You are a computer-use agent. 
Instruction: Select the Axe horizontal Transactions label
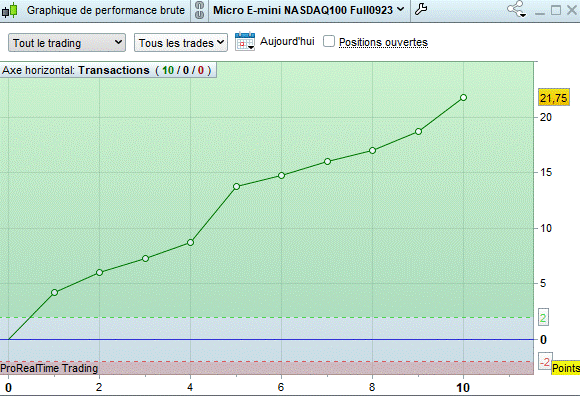pos(108,70)
